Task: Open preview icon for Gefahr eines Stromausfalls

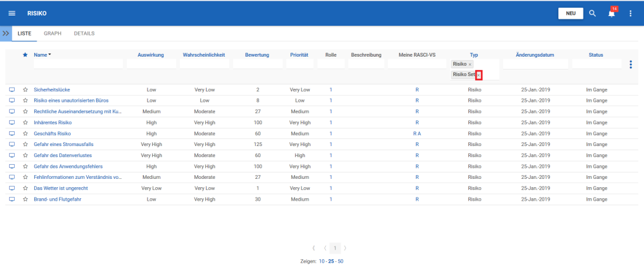Action: (12, 145)
